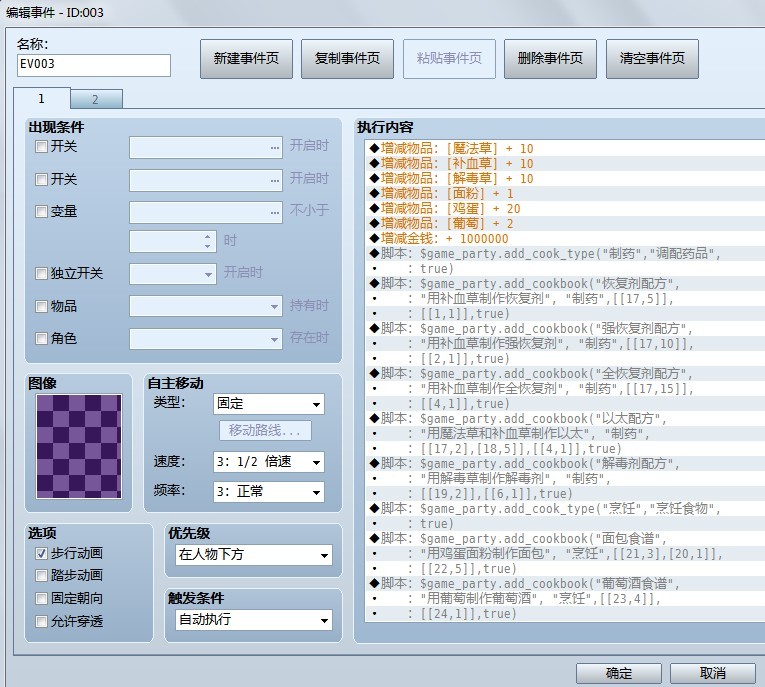Screen dimensions: 765x687
Task: Open the disabled 移动路线... button
Action: coord(265,430)
